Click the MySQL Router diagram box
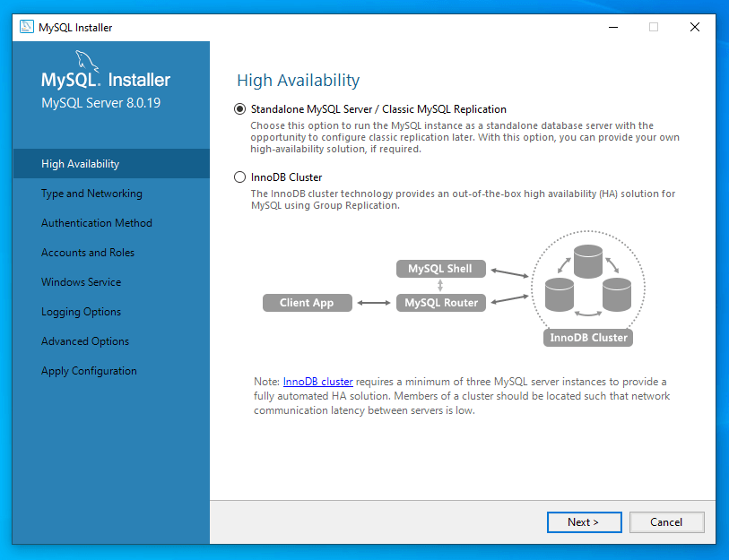Image resolution: width=729 pixels, height=560 pixels. pyautogui.click(x=440, y=303)
